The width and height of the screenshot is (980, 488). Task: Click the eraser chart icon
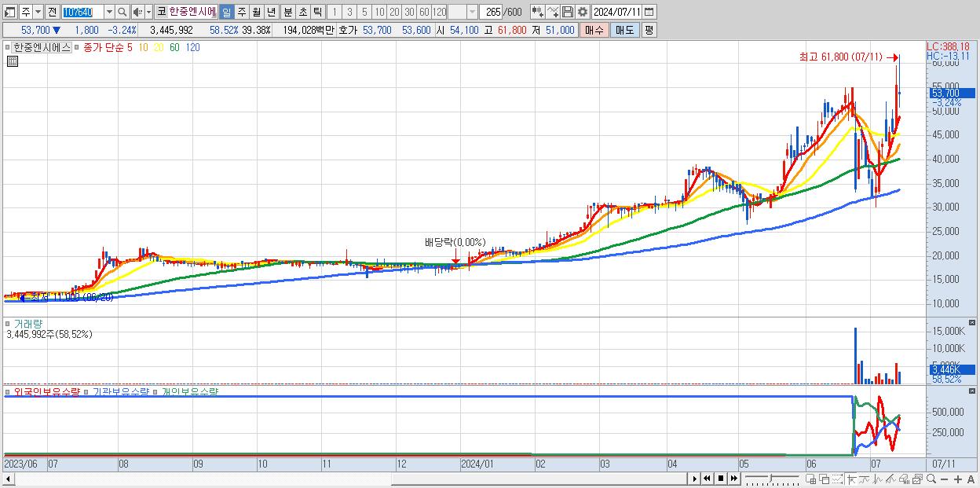[904, 479]
